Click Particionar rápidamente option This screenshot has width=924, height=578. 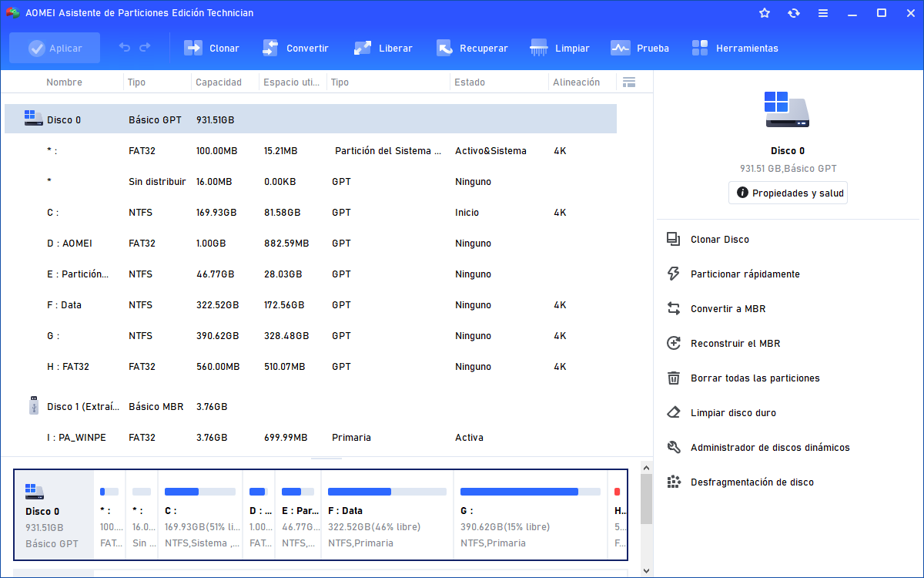click(x=745, y=274)
